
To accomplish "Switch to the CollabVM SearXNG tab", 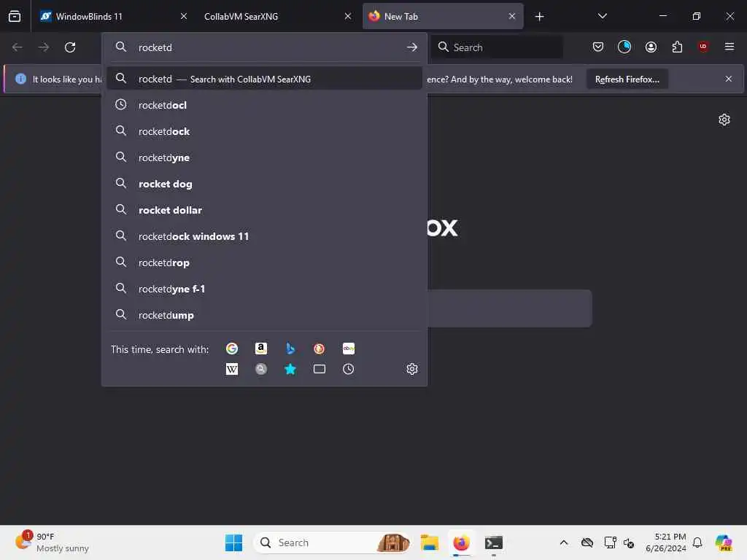I will 277,16.
